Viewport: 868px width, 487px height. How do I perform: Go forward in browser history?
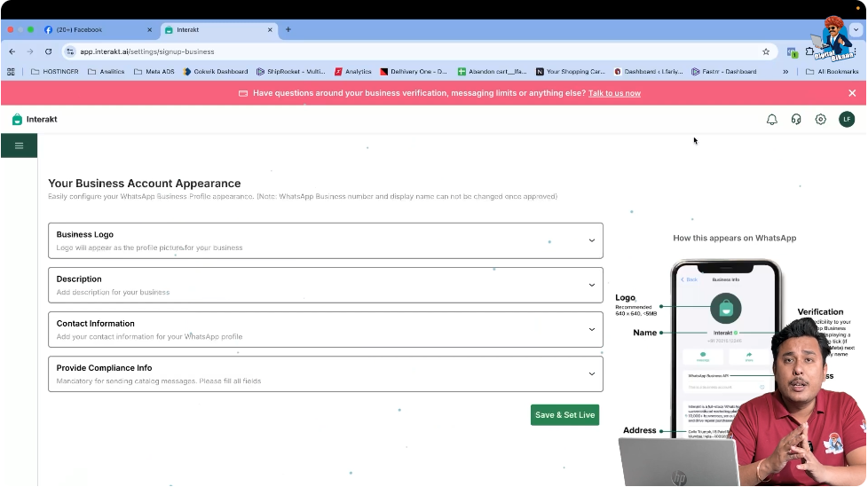point(30,51)
